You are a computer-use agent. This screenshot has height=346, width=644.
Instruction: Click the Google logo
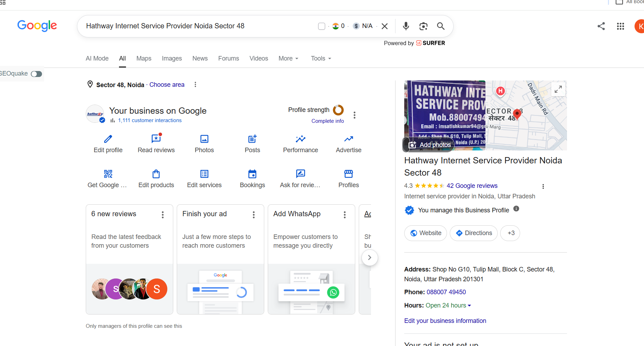(x=37, y=26)
